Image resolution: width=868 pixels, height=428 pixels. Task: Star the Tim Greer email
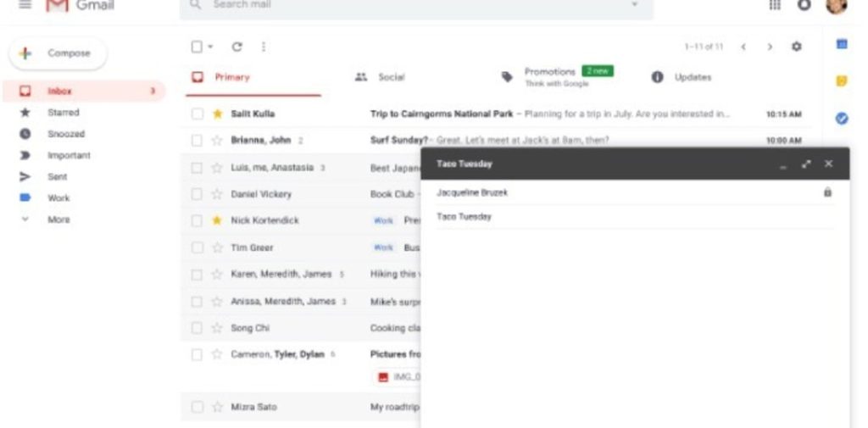click(218, 247)
